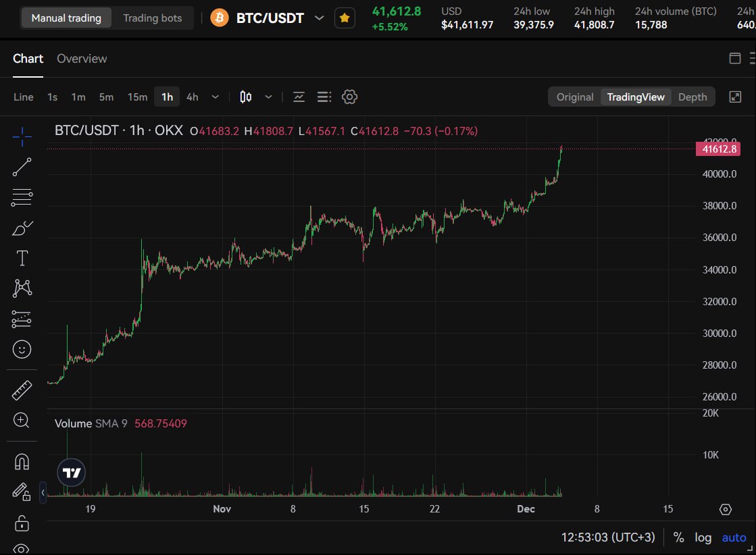
Task: Switch to Trading bots mode
Action: click(153, 18)
